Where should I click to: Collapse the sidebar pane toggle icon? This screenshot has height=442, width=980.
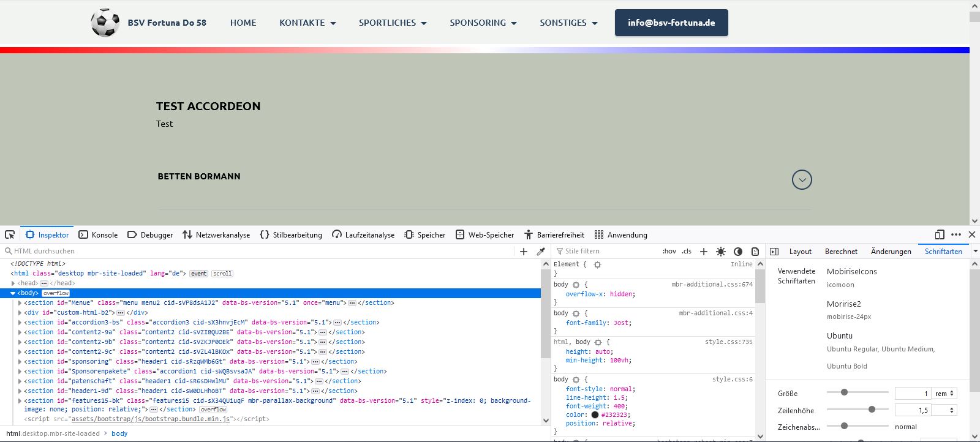(774, 252)
